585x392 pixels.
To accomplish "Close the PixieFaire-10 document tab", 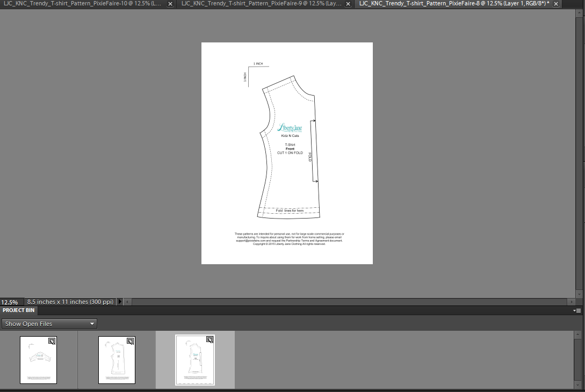I will click(x=170, y=4).
